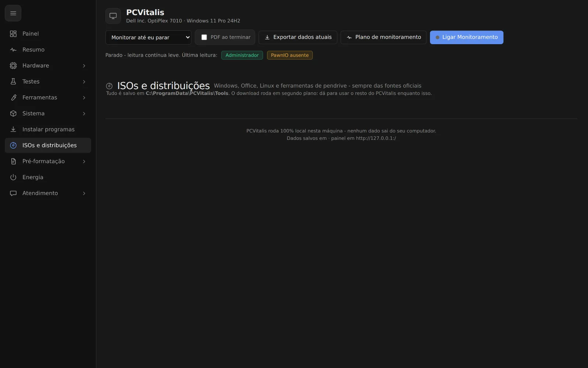The width and height of the screenshot is (588, 368).
Task: Open the Painel menu item
Action: 48,34
